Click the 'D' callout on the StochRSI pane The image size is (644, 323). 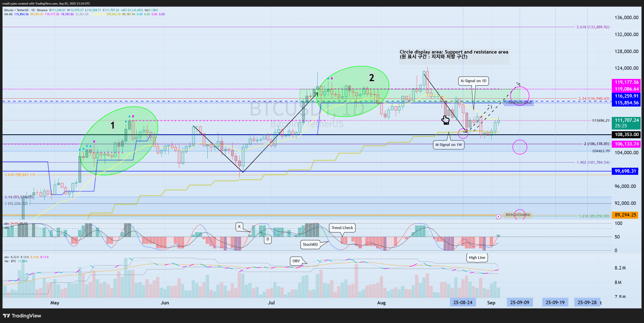coord(267,239)
